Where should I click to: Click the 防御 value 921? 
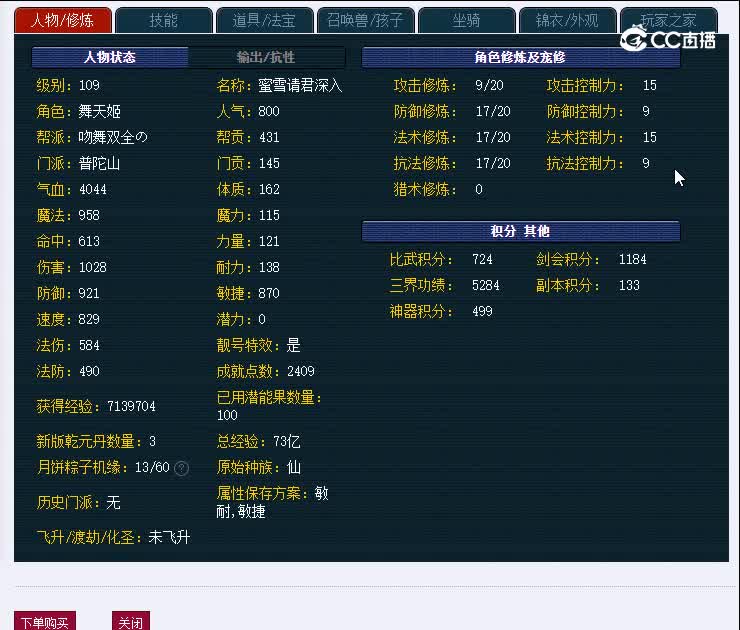89,293
